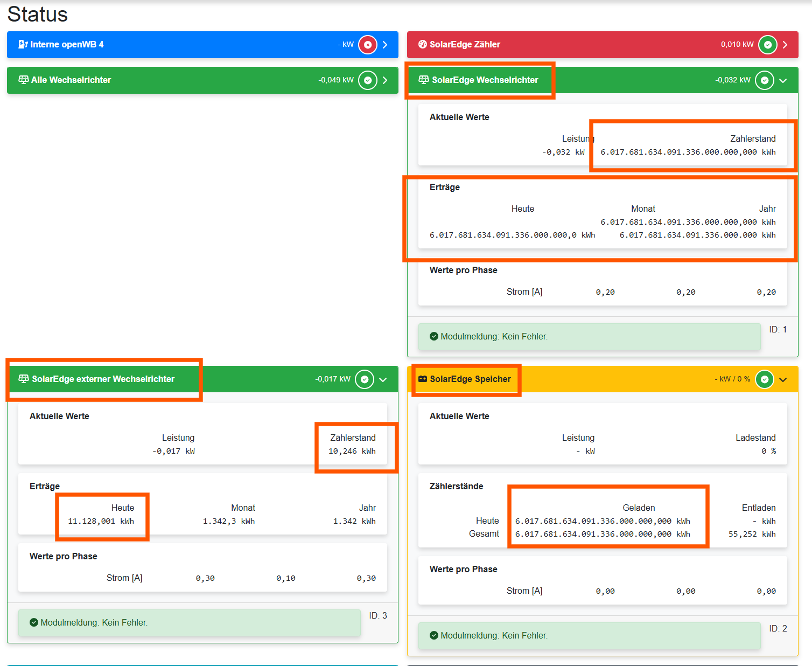Click the green check status icon on SolarEdge Zähler
The width and height of the screenshot is (812, 666).
pyautogui.click(x=767, y=45)
